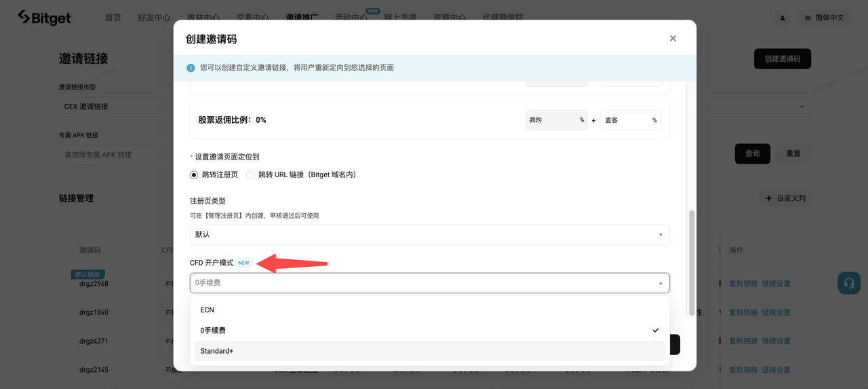Click the 创建邀请码 button on page
868x389 pixels.
click(x=783, y=59)
